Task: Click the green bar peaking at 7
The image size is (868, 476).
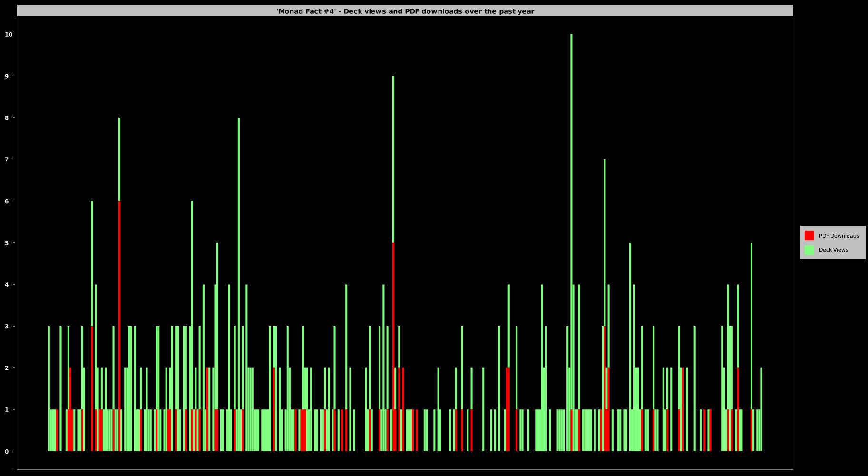Action: pos(605,243)
